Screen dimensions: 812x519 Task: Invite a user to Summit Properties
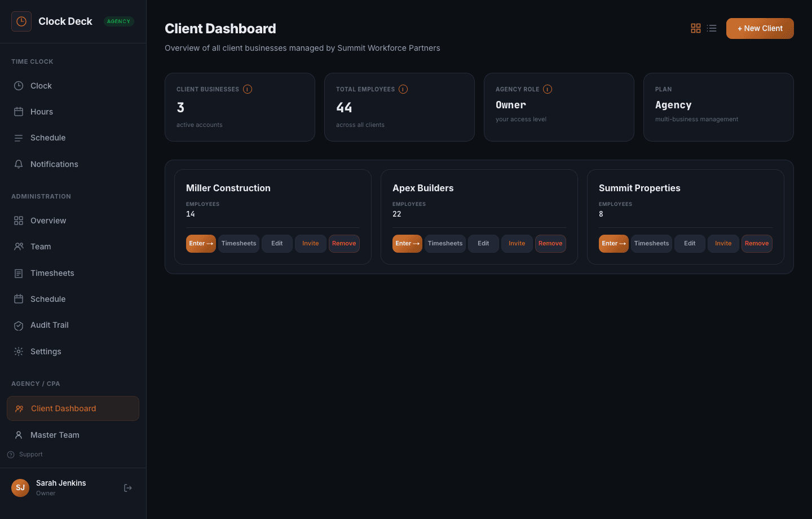coord(723,244)
